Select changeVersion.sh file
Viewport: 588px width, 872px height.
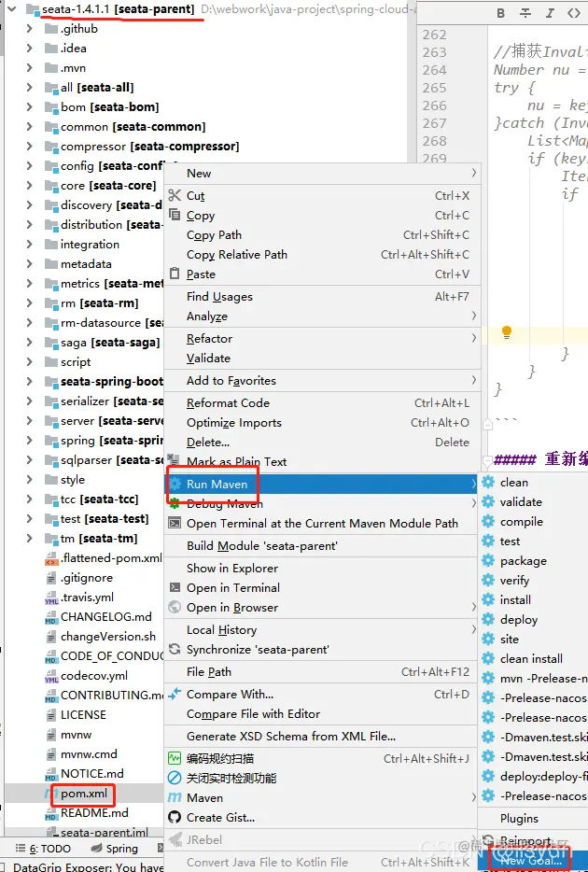(x=108, y=636)
